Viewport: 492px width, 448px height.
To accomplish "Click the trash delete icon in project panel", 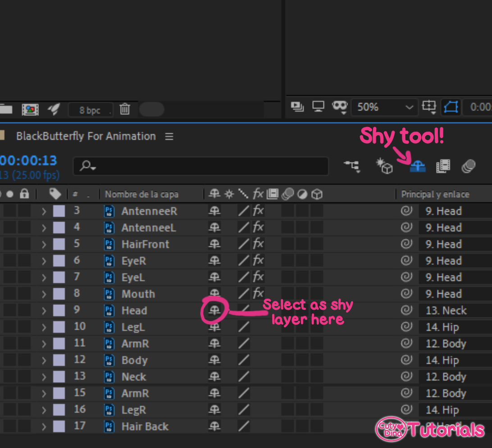I will pos(125,109).
